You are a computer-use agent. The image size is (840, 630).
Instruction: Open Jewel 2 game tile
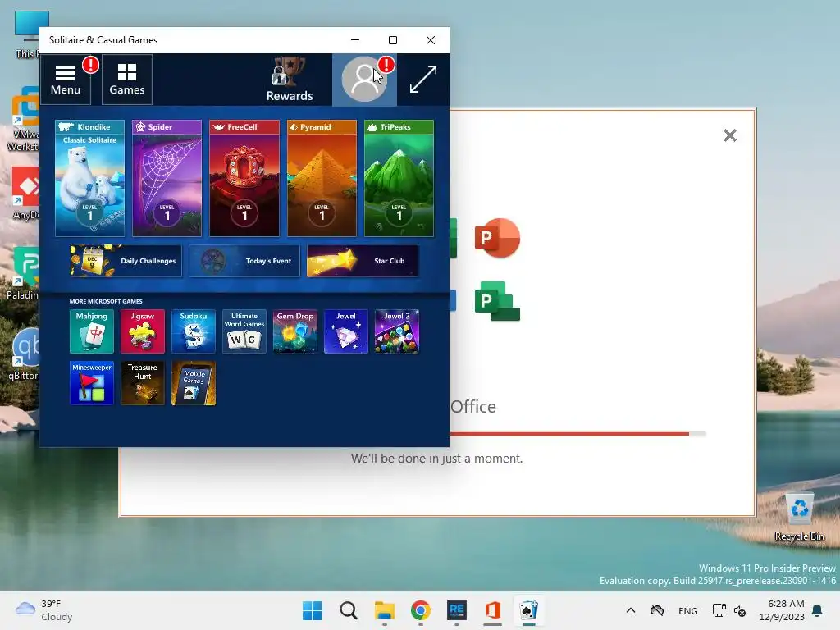tap(397, 331)
